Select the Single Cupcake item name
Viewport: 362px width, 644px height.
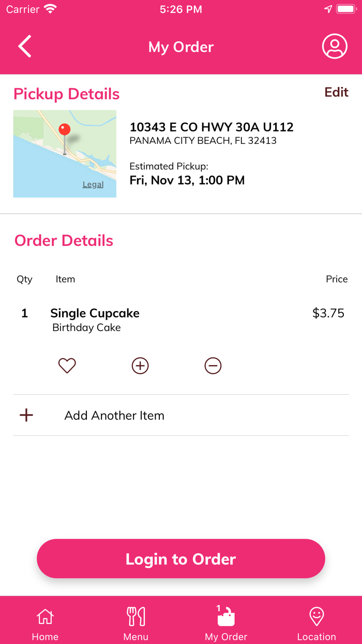[95, 313]
